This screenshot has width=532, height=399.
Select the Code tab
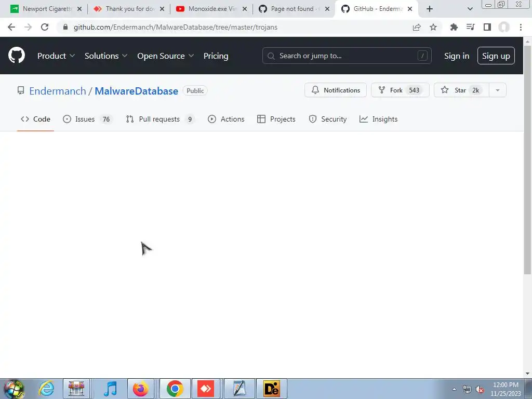pyautogui.click(x=35, y=119)
